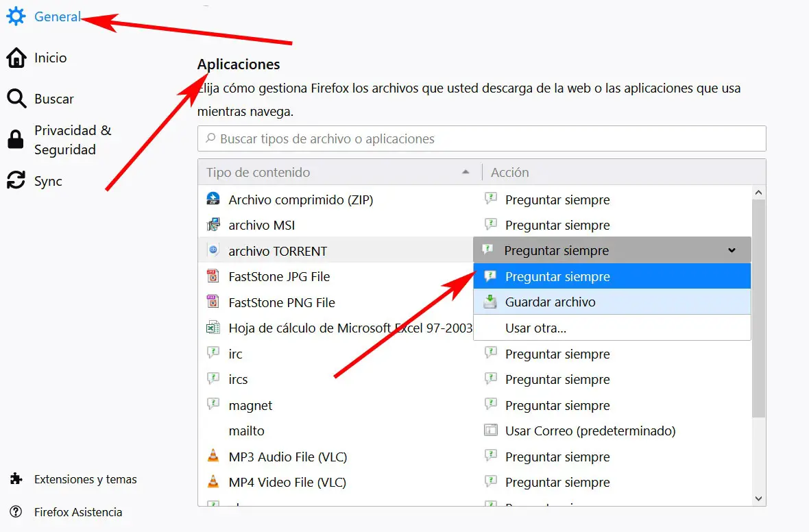Open the General settings gear icon

pos(16,16)
